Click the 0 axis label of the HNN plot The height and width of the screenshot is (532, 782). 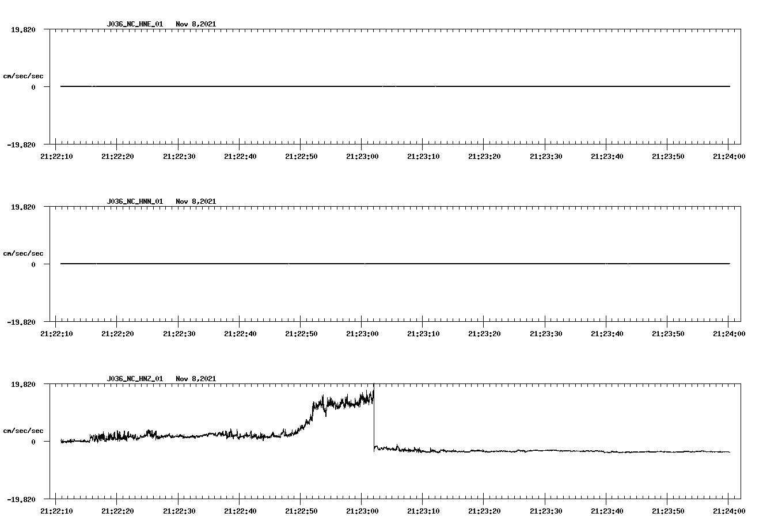pyautogui.click(x=33, y=265)
